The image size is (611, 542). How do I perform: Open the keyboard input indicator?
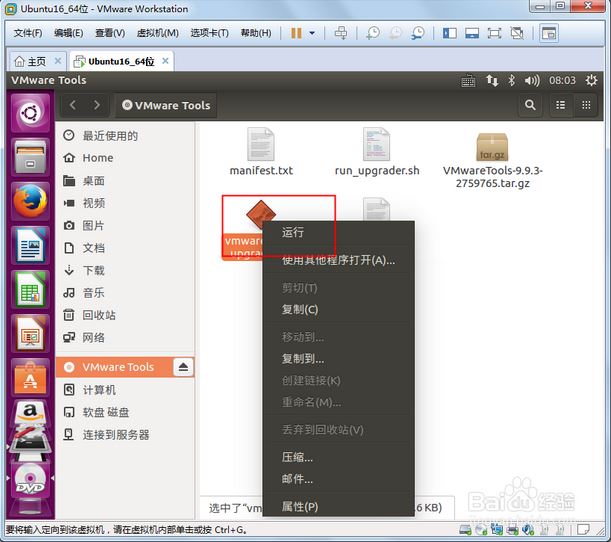pos(468,81)
